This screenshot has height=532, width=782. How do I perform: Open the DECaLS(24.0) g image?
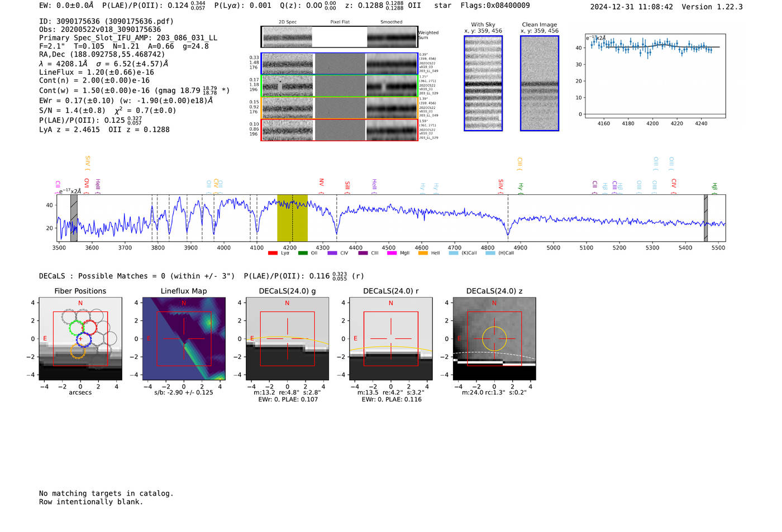pyautogui.click(x=288, y=339)
